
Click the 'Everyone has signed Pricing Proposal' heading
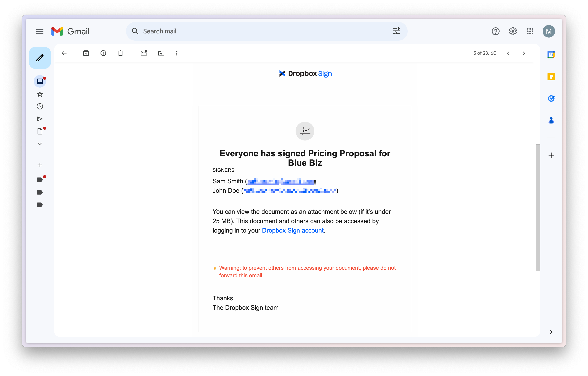(x=305, y=158)
